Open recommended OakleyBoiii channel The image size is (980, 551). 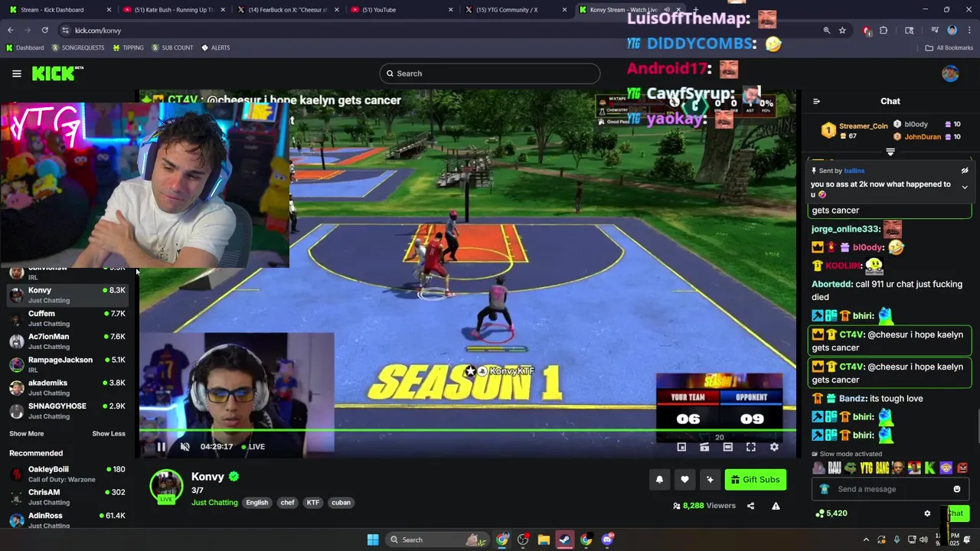tap(67, 474)
